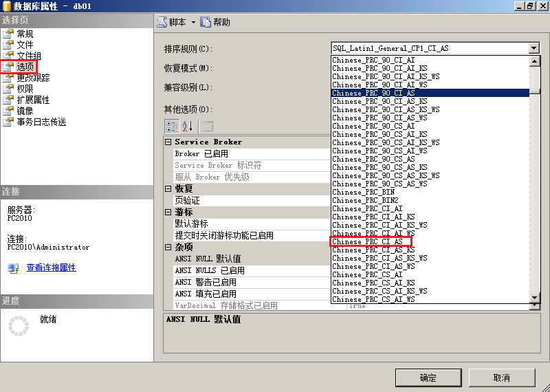Select the 提交时关闭游标功能已启用 row
The width and height of the screenshot is (550, 392).
pos(252,235)
